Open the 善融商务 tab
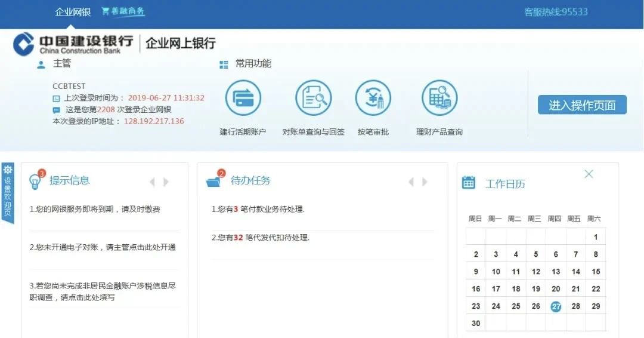Viewport: 644px width, 338px height. [x=123, y=11]
